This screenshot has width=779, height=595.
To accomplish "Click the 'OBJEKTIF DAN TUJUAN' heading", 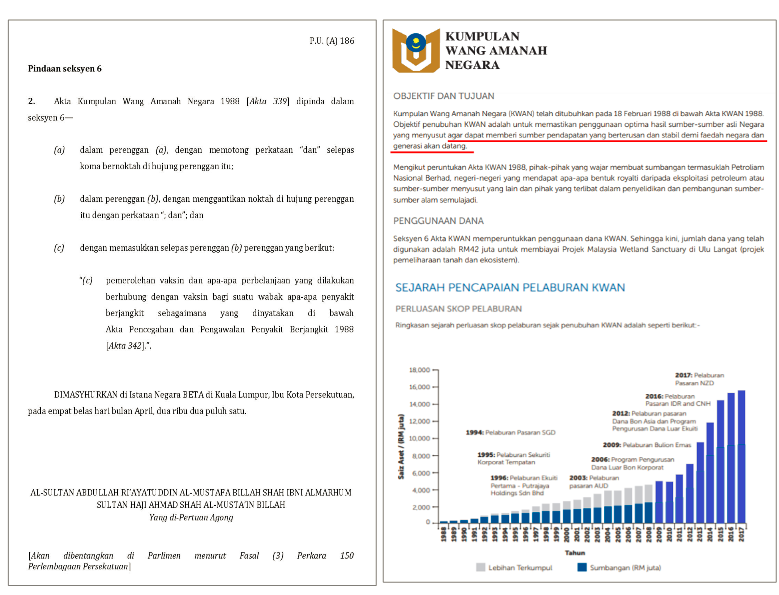I will [444, 96].
